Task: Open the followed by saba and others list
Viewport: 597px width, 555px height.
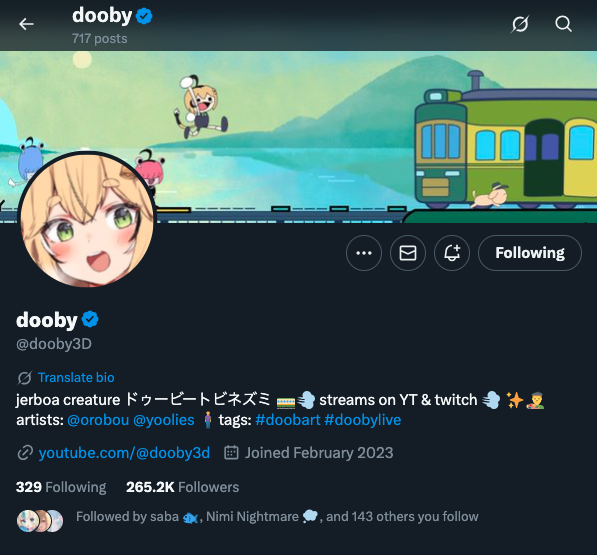Action: click(277, 517)
